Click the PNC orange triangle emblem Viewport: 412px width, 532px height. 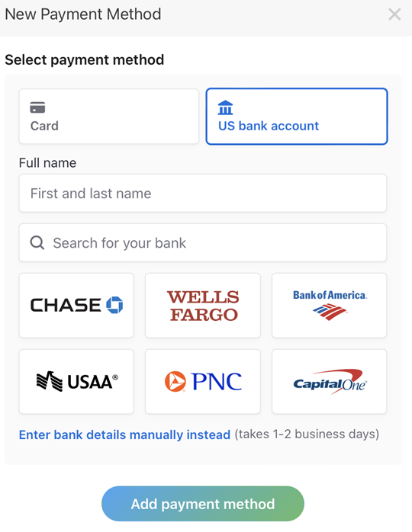175,381
